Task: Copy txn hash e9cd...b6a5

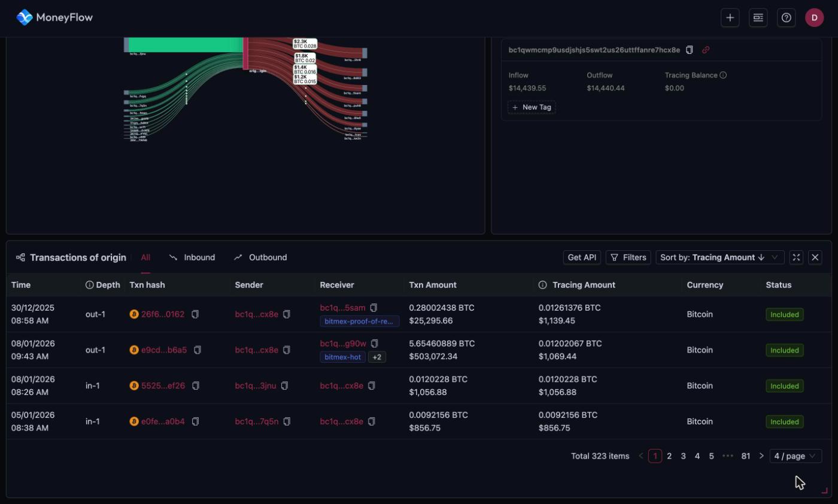Action: [x=198, y=350]
